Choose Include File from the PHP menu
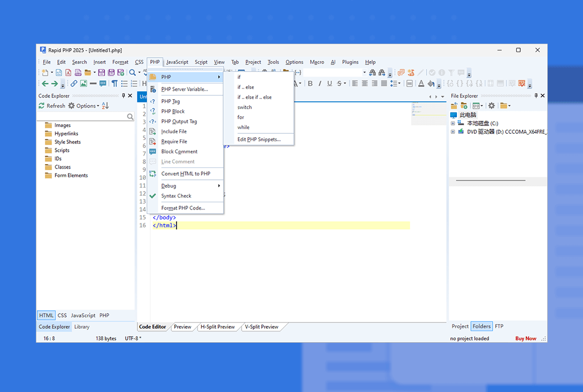The height and width of the screenshot is (392, 583). pyautogui.click(x=186, y=132)
